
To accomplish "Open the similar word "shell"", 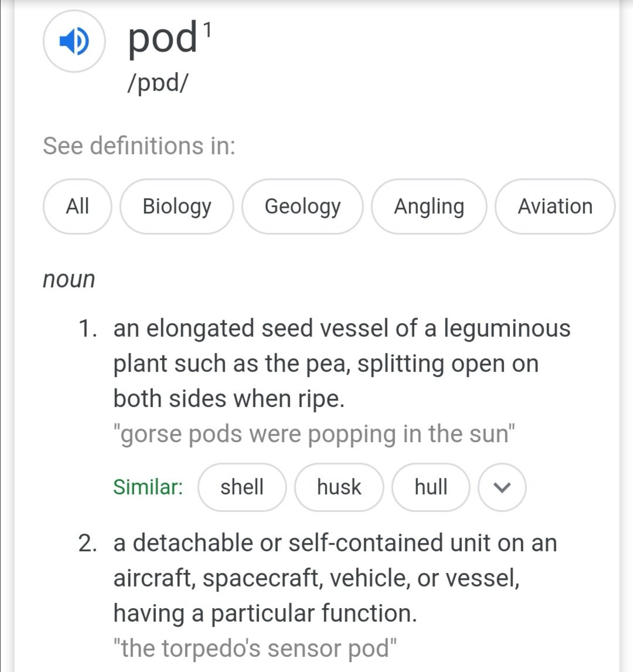I will [242, 487].
